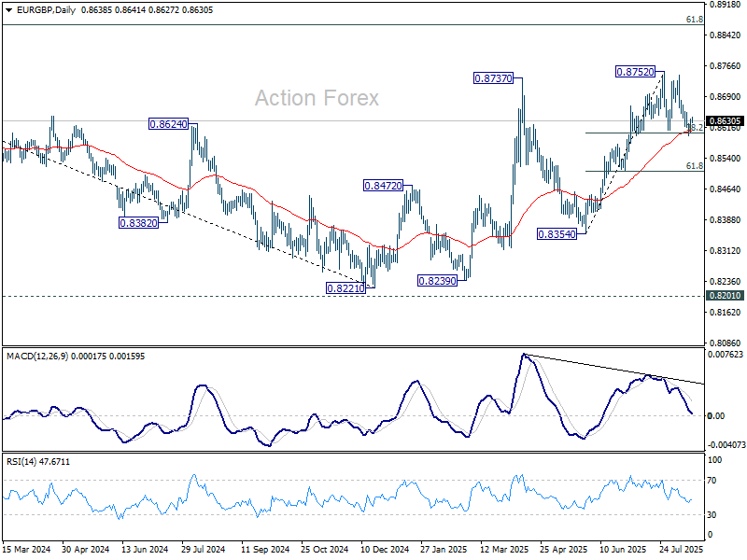
Task: Click the RSI 70 overbought level label
Action: (x=712, y=481)
